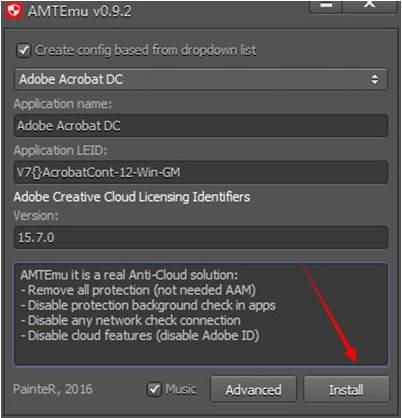The width and height of the screenshot is (402, 418).
Task: Close the AMTEmu window
Action: click(x=369, y=6)
